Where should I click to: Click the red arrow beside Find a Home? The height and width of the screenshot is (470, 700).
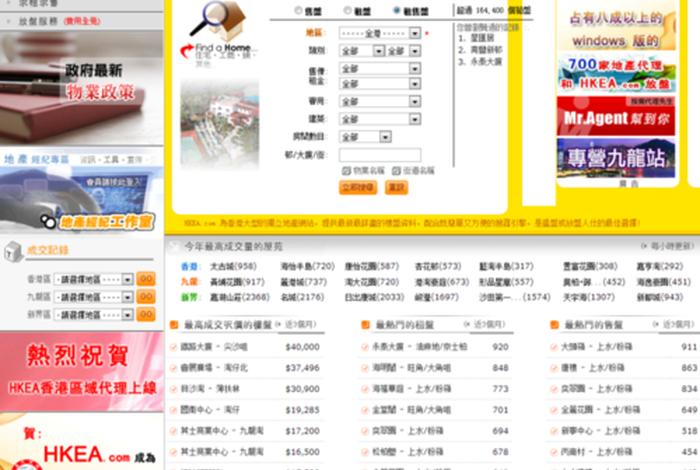(x=187, y=50)
